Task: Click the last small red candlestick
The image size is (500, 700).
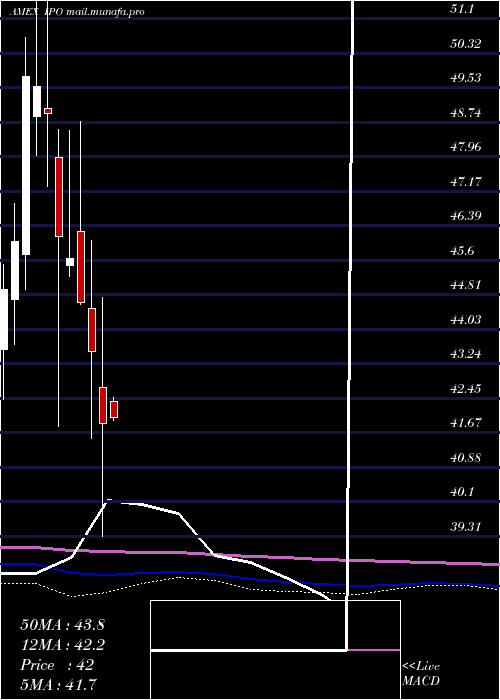Action: (x=114, y=409)
